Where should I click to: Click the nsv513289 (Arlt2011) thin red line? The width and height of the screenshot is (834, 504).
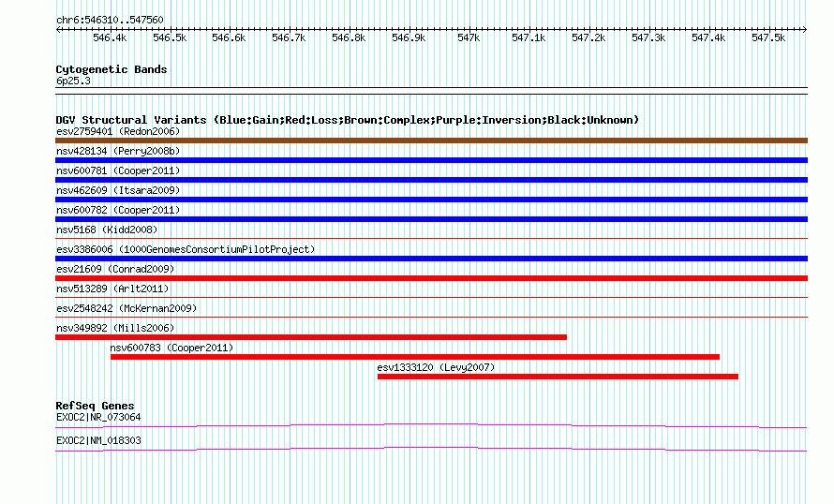pos(431,298)
